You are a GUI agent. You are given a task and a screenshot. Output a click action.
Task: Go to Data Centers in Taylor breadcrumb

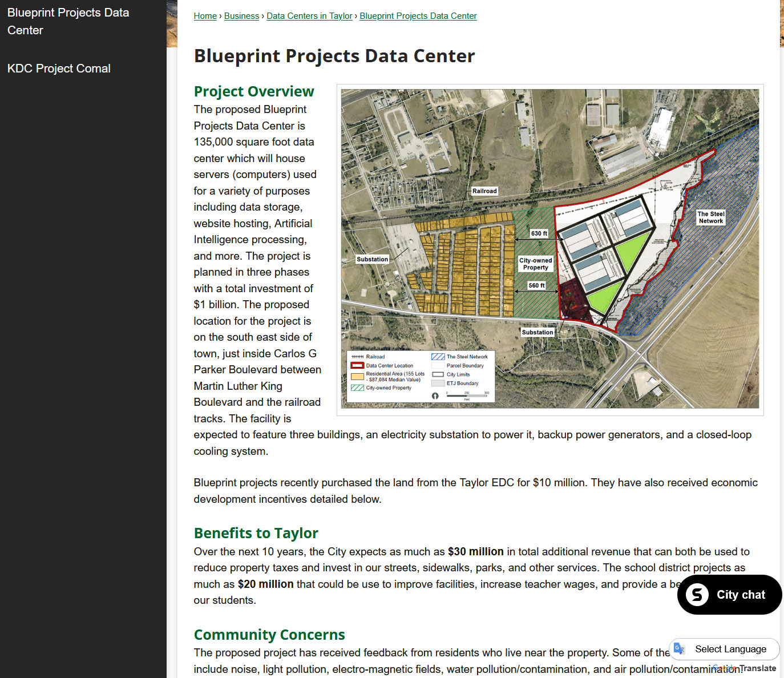[309, 16]
